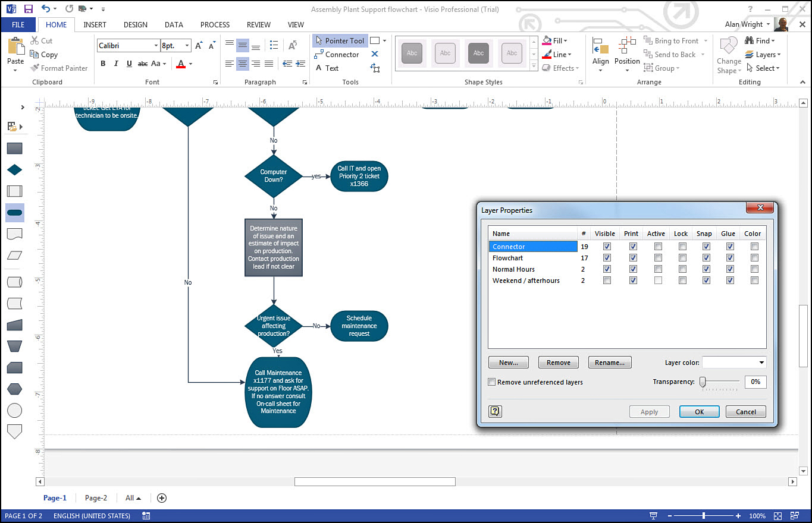Open the font size 8pt. dropdown
Viewport: 812px width, 523px height.
(x=187, y=46)
